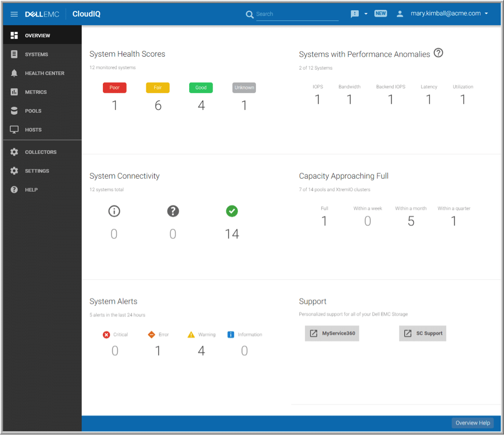
Task: Click the Information alerts blue icon
Action: [x=231, y=334]
